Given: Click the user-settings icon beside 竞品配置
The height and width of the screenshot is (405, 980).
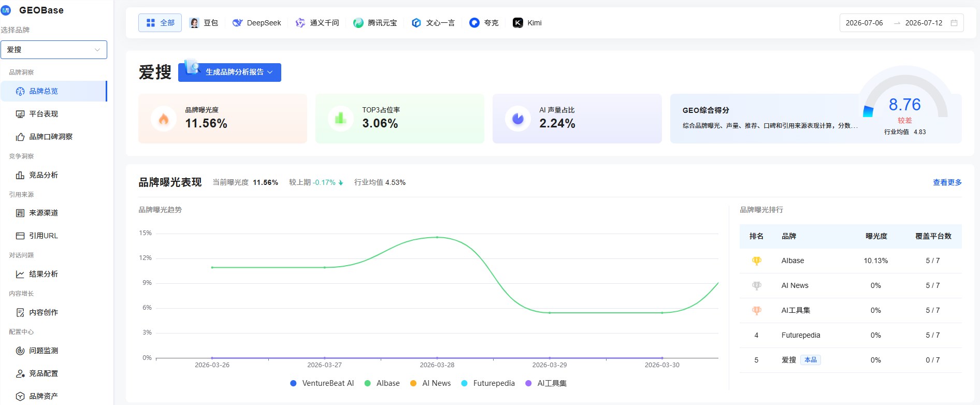Looking at the screenshot, I should click(20, 373).
